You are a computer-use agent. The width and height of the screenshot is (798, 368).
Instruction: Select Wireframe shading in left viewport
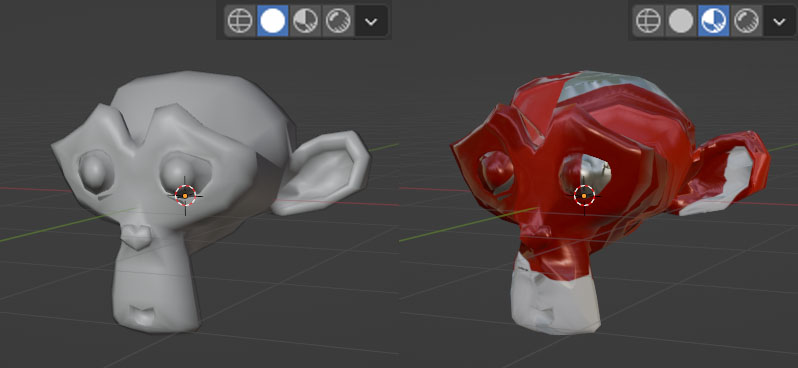click(x=240, y=21)
